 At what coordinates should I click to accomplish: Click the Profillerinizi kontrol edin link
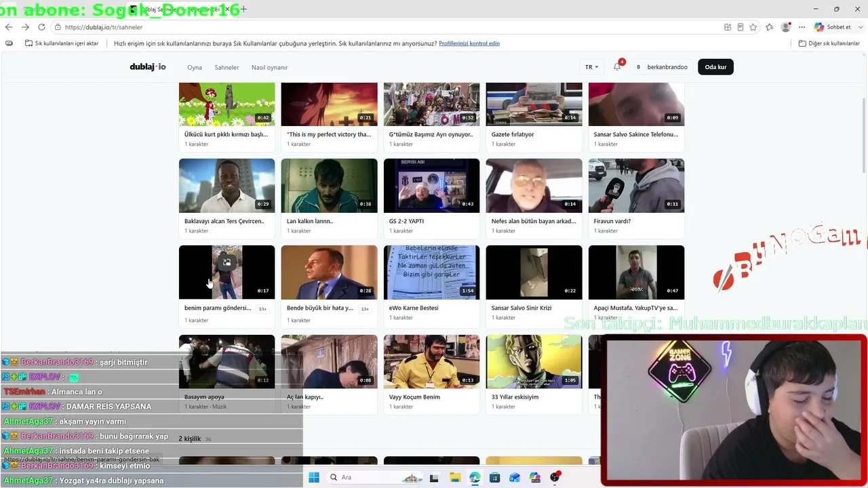(x=469, y=43)
